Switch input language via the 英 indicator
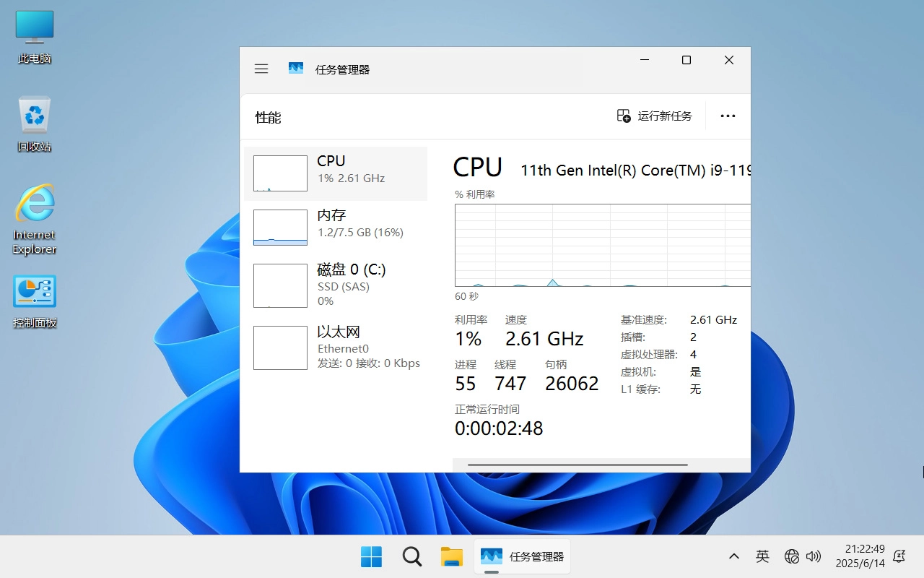 [x=762, y=556]
